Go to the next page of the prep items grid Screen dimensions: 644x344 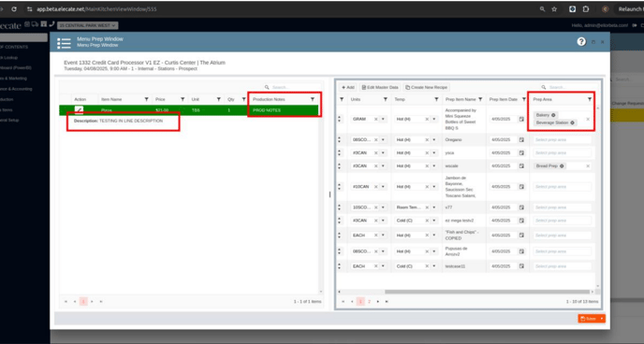point(378,302)
